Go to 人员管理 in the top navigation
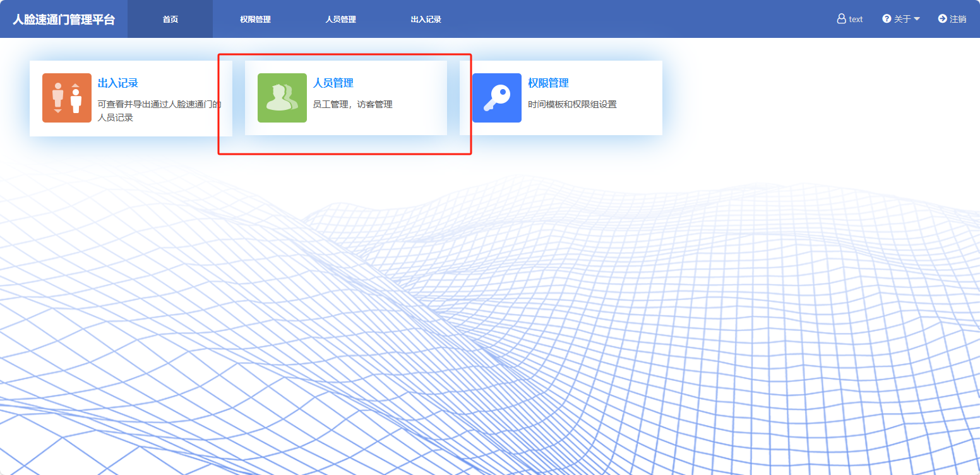The height and width of the screenshot is (475, 980). point(340,19)
